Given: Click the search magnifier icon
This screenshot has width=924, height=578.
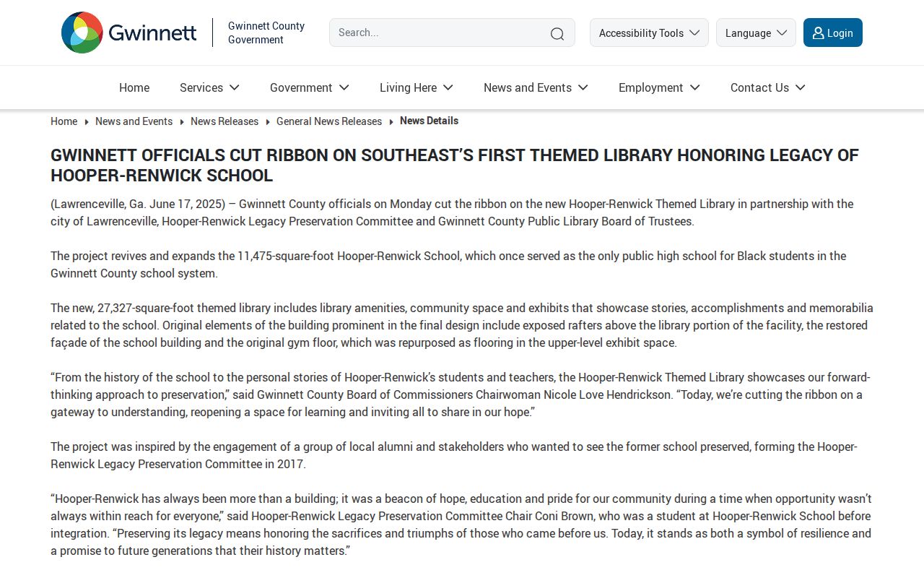Looking at the screenshot, I should pos(557,33).
